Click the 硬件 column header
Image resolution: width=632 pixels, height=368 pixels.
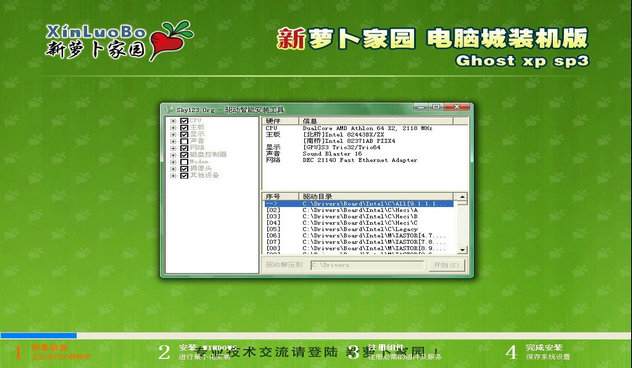point(280,121)
